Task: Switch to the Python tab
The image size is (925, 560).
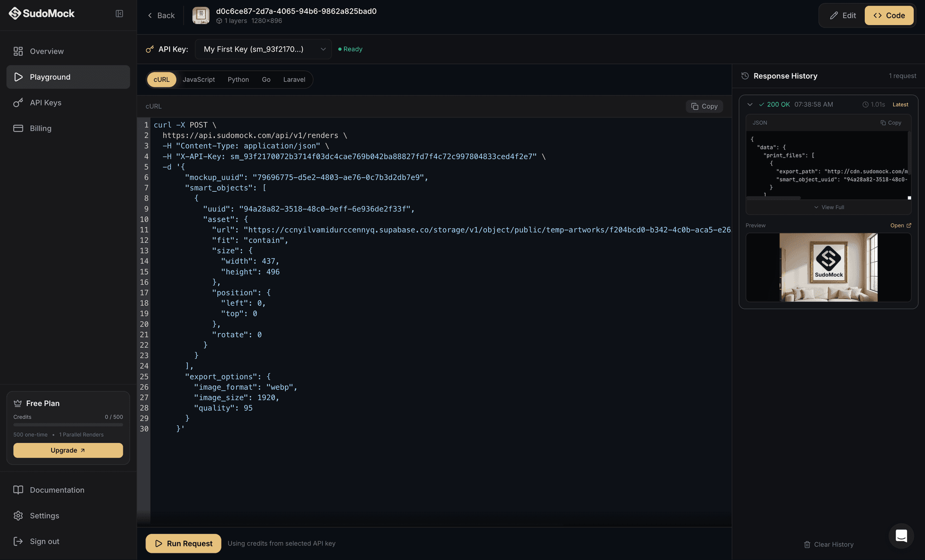Action: click(x=238, y=79)
